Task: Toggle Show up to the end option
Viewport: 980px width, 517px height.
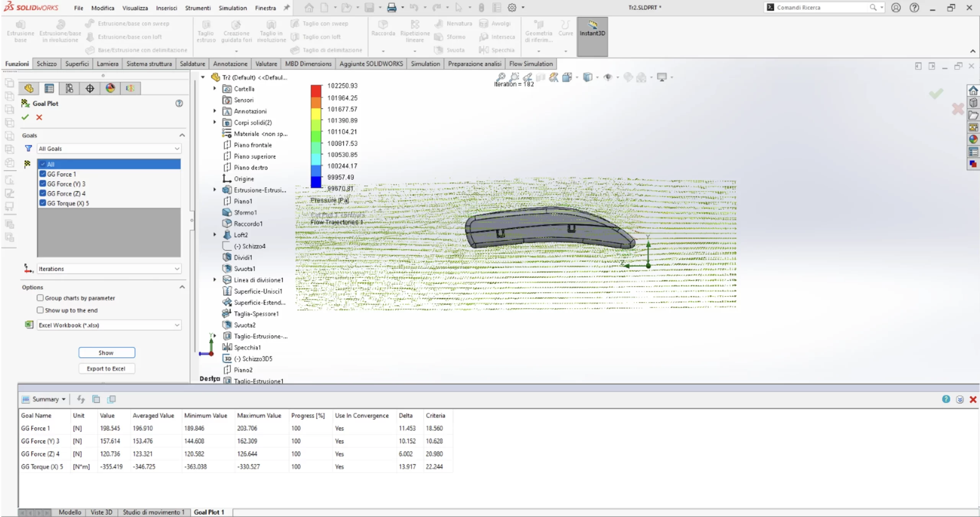Action: coord(40,310)
